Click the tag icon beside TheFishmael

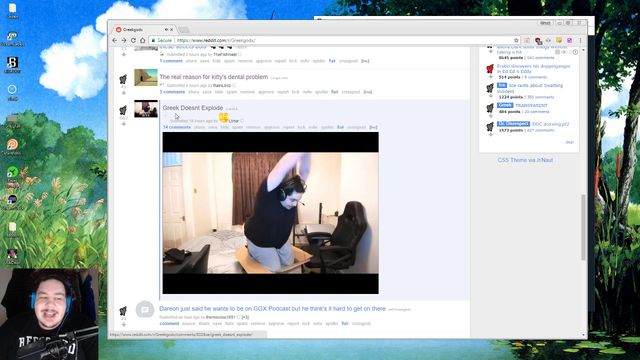coord(240,54)
